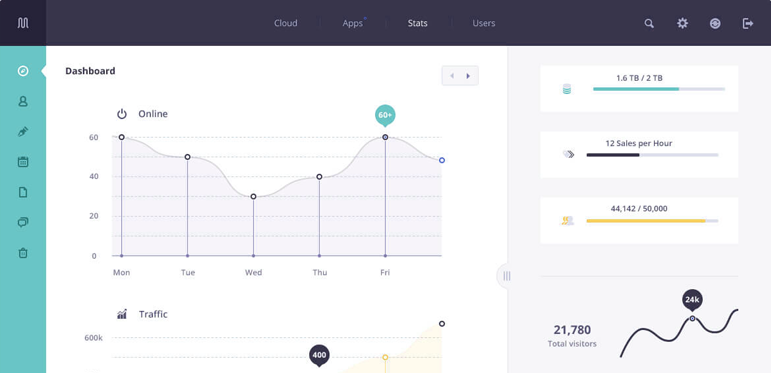This screenshot has width=771, height=373.
Task: Select the compass dashboard sidebar icon
Action: (23, 71)
